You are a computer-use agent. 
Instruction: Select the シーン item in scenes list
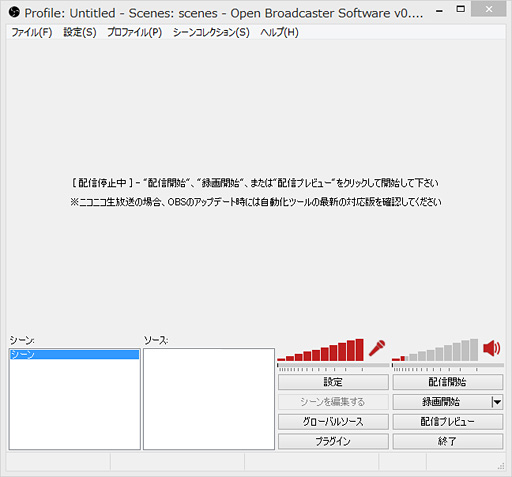coord(74,354)
